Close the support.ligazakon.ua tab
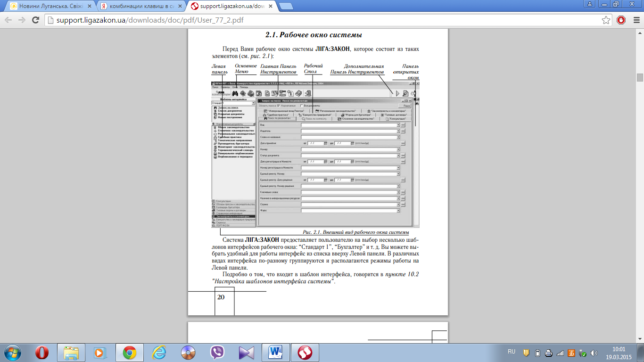The height and width of the screenshot is (362, 644). point(271,7)
